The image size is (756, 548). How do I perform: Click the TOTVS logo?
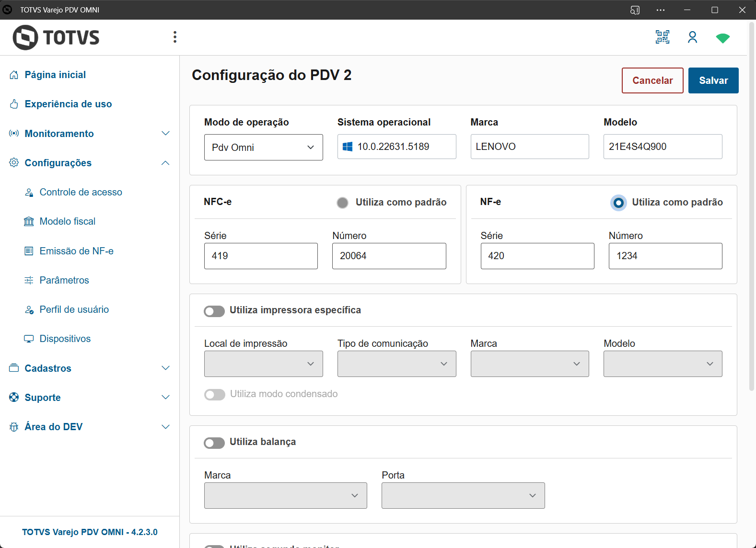56,37
